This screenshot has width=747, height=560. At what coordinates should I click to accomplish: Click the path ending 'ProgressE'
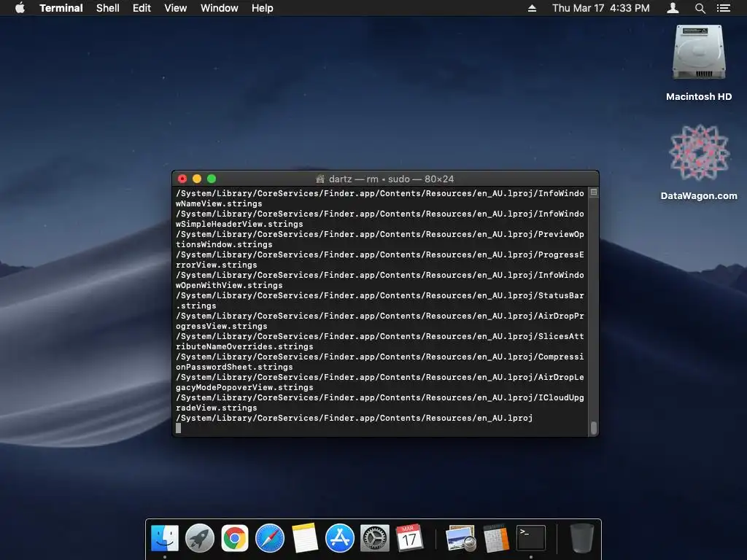379,254
